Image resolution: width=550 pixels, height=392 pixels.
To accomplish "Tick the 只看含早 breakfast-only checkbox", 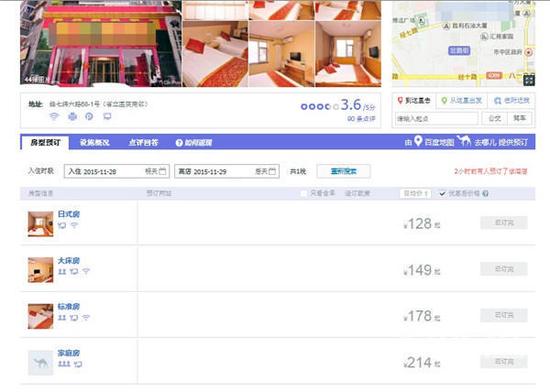I will tap(304, 193).
